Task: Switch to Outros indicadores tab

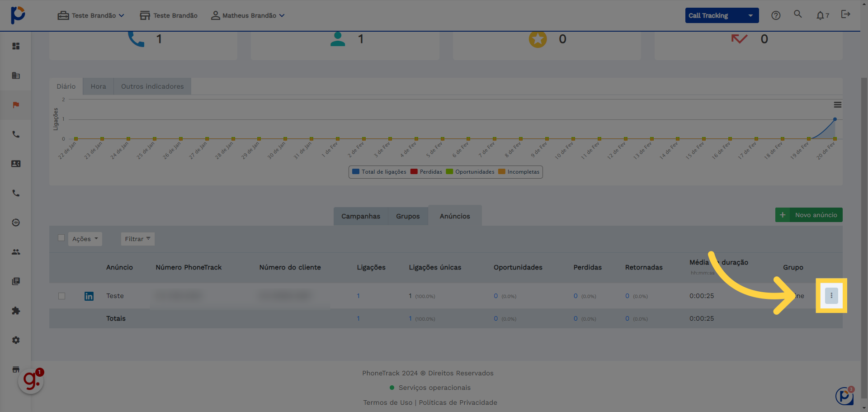Action: (152, 86)
